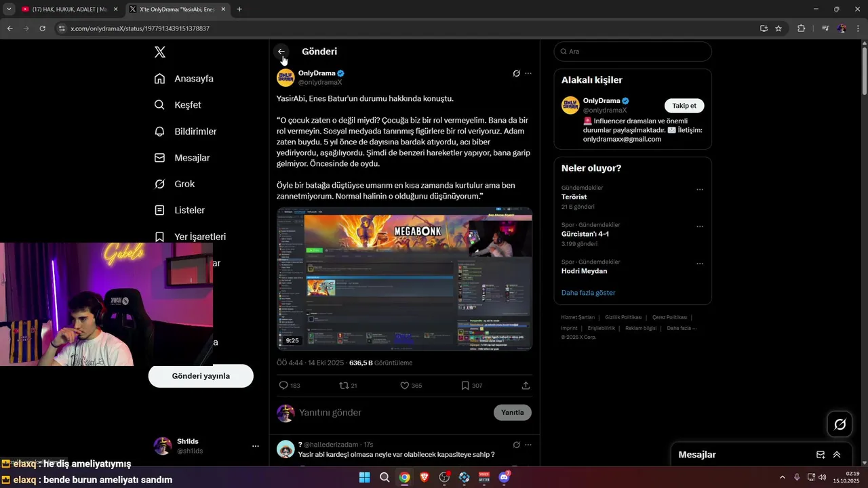
Task: Click Erişilebilirlik footer link
Action: (601, 328)
